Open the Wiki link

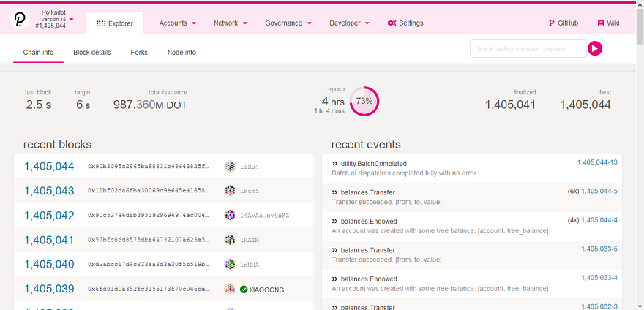click(x=609, y=23)
